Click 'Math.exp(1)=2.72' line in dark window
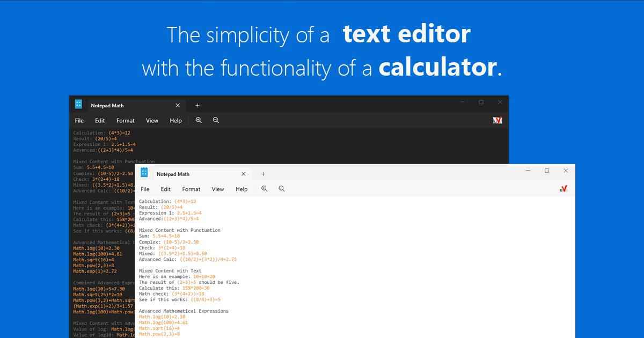The height and width of the screenshot is (338, 644). pos(95,271)
